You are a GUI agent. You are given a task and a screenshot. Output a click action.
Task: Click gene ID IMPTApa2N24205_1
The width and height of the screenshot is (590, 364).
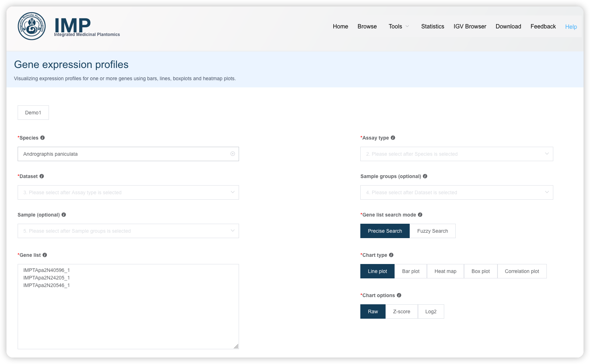(x=46, y=278)
